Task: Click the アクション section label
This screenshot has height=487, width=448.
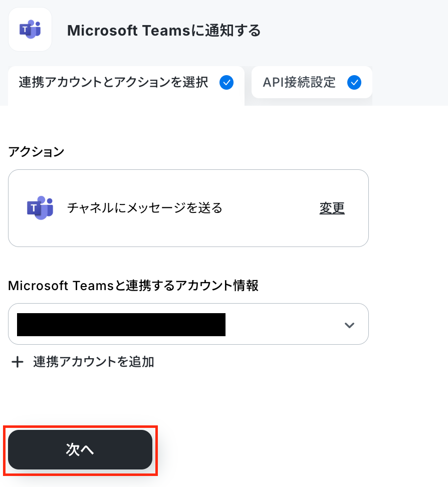Action: (x=37, y=152)
